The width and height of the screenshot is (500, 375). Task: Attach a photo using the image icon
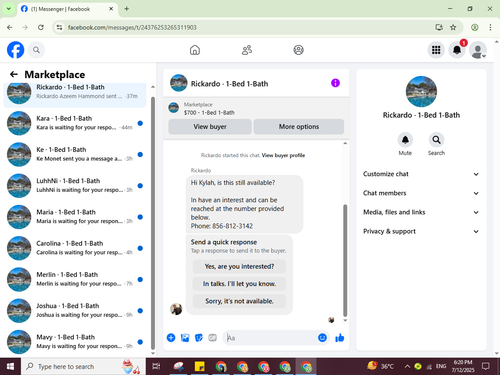(185, 338)
